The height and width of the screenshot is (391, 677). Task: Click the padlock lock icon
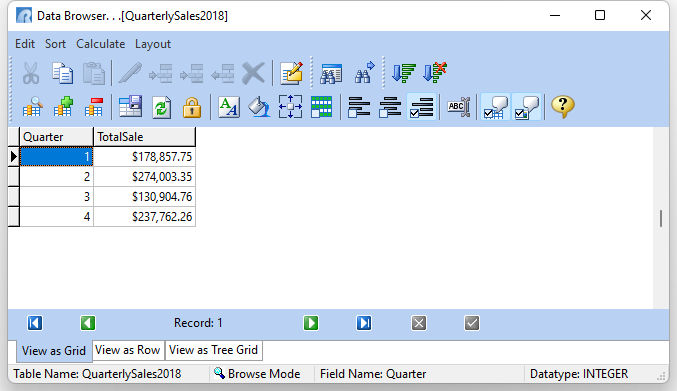coord(192,107)
